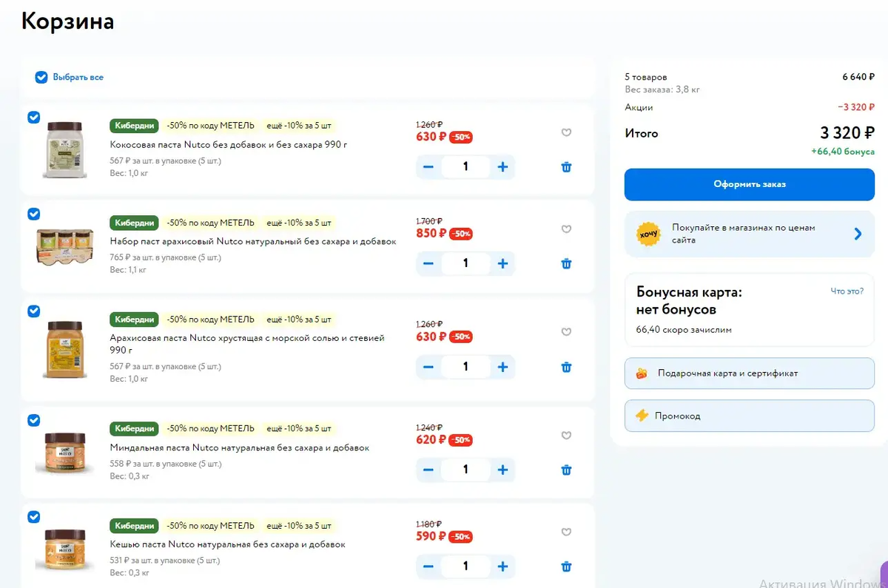Open 'Кокосовая паста Nutco' product title

tap(229, 145)
